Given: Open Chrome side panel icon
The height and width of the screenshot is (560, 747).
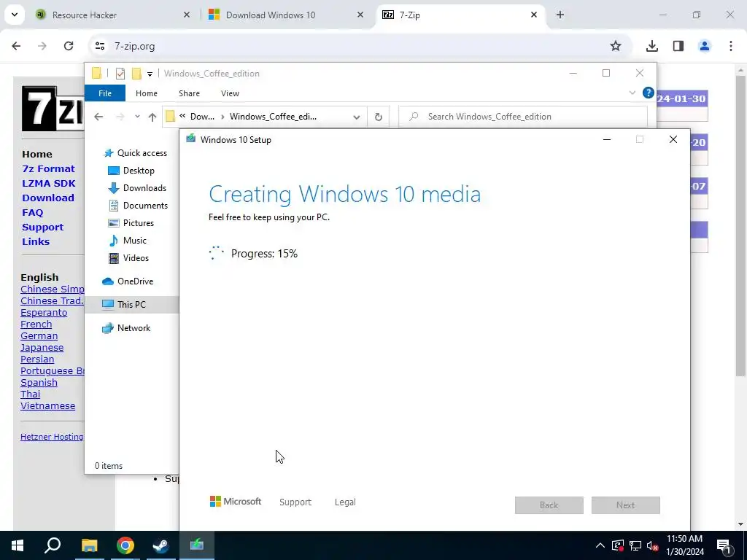Looking at the screenshot, I should pyautogui.click(x=678, y=46).
